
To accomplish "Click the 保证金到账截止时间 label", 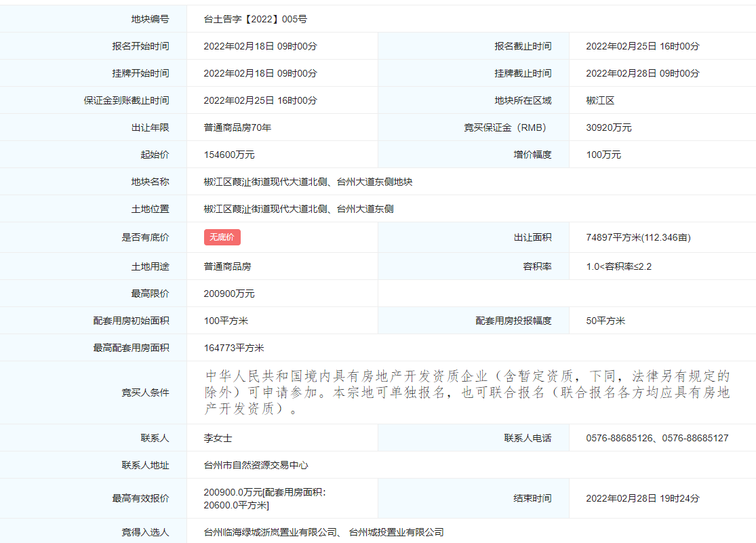I will 126,100.
